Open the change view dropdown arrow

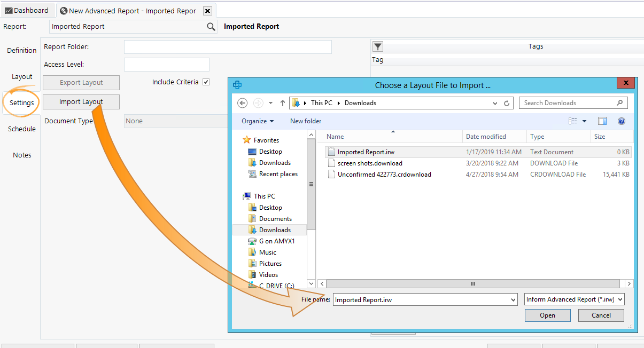pos(584,121)
